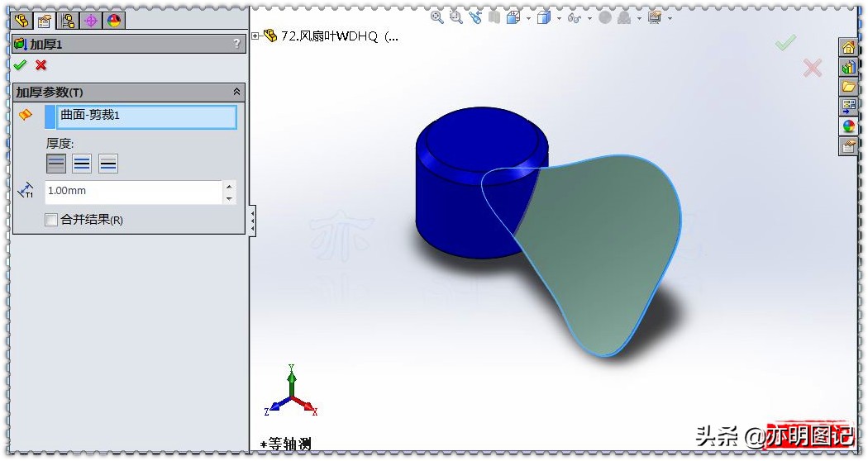Image resolution: width=868 pixels, height=461 pixels.
Task: Click the 1.00mm thickness field
Action: point(133,192)
